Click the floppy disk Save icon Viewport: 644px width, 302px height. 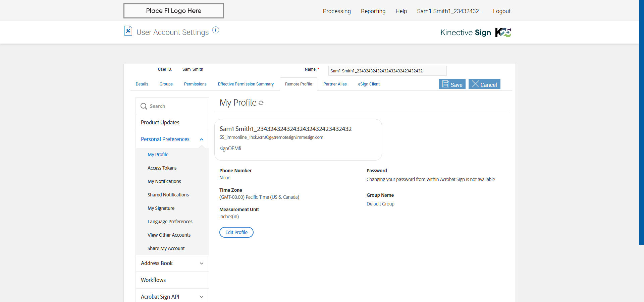coord(445,84)
